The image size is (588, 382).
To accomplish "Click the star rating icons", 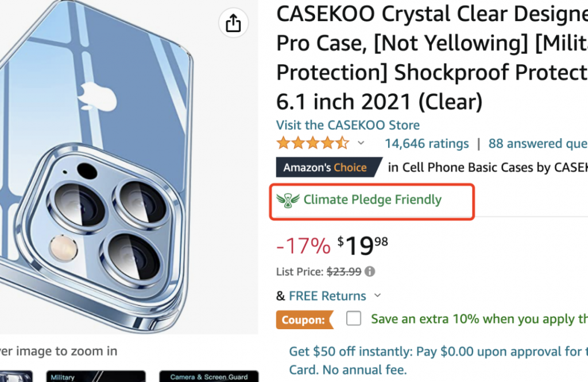I will click(313, 143).
